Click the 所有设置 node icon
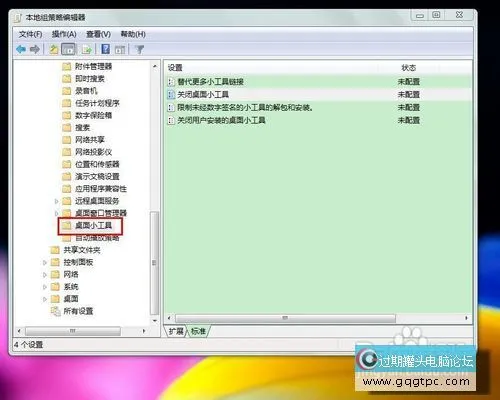Viewport: 500px width, 400px height. 55,311
